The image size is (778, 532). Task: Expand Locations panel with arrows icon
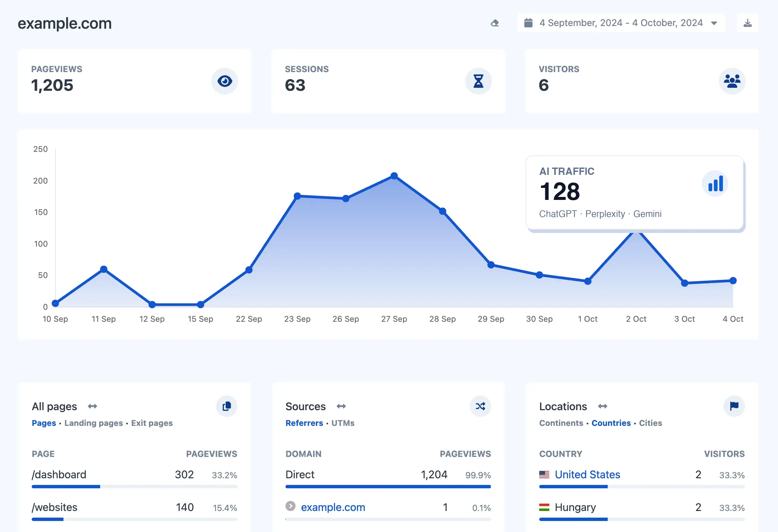[x=603, y=406]
